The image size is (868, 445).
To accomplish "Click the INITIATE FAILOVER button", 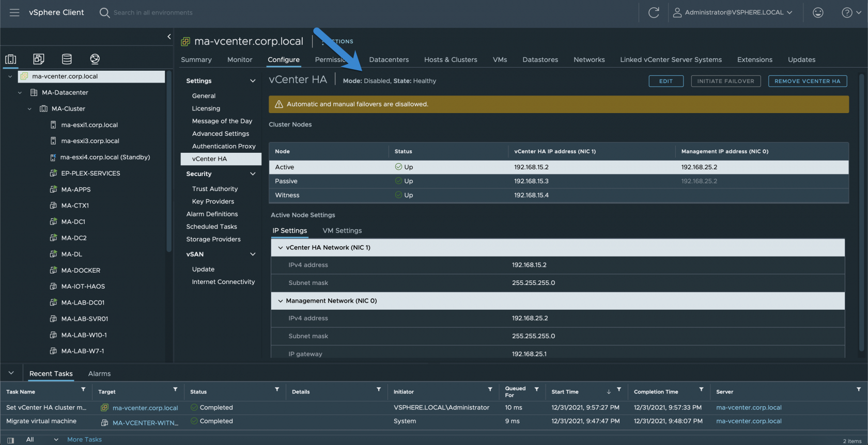I will pos(725,81).
